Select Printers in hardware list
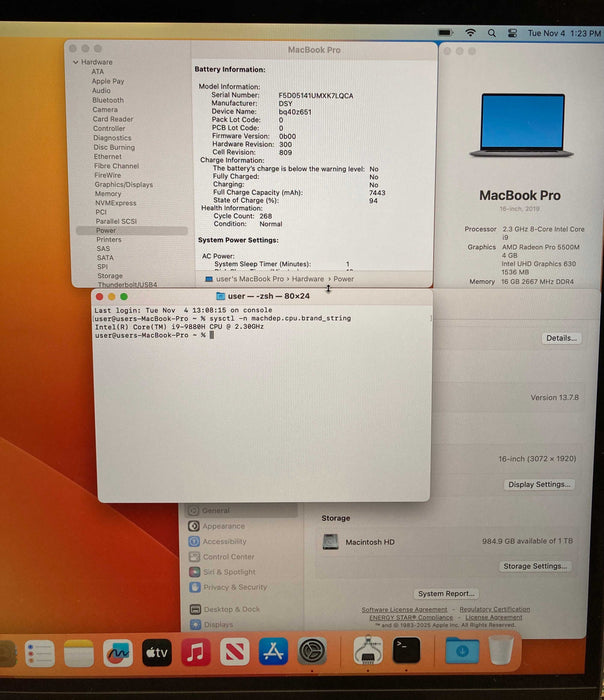Image resolution: width=604 pixels, height=700 pixels. click(x=108, y=239)
